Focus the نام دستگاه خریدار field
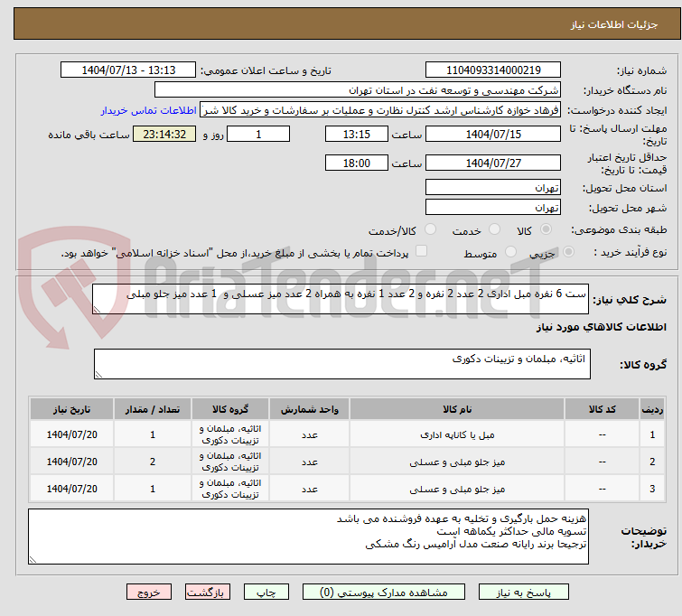 [x=358, y=90]
